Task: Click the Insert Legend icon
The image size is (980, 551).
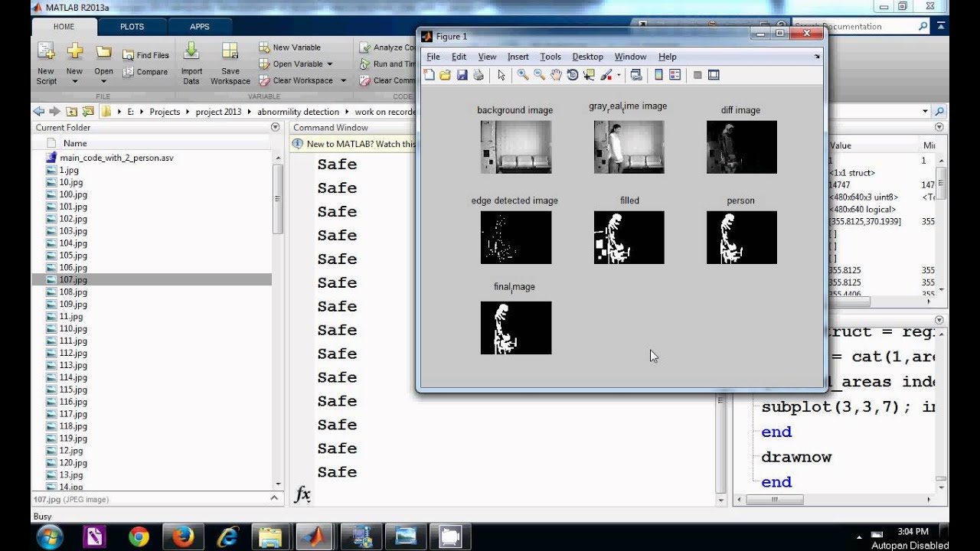Action: point(675,75)
